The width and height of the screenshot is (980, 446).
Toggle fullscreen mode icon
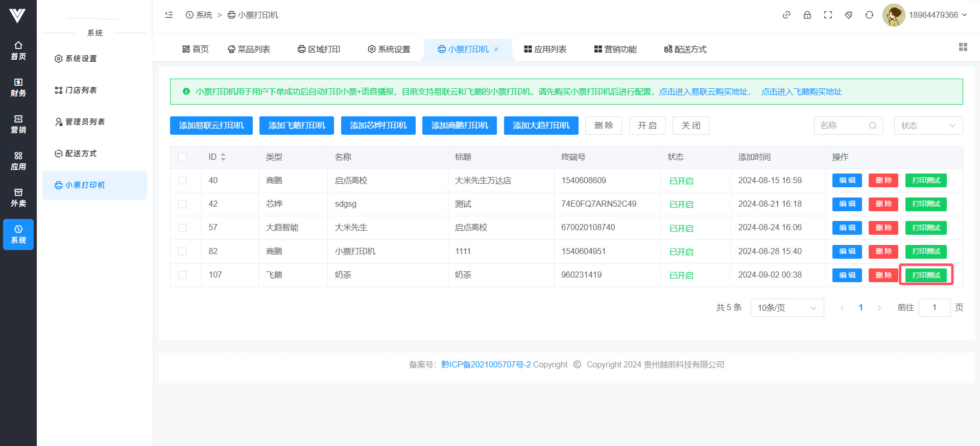(828, 15)
